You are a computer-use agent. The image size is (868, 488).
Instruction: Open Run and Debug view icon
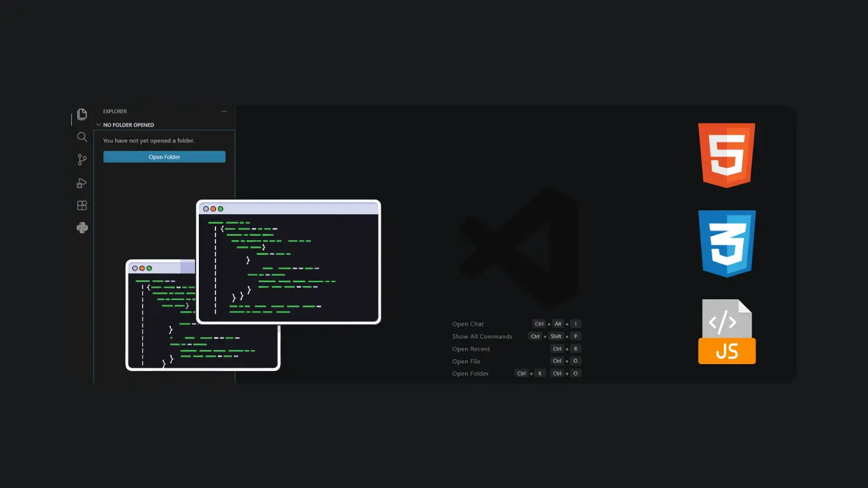pyautogui.click(x=82, y=183)
